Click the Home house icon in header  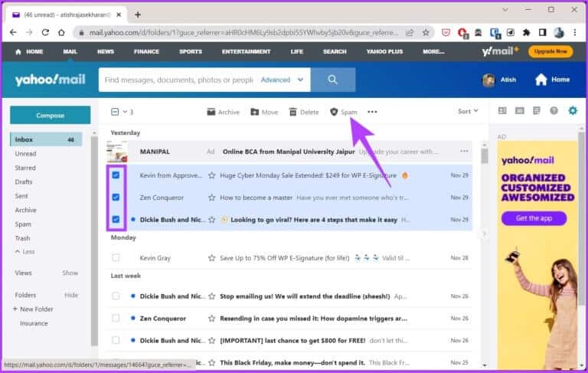[541, 80]
